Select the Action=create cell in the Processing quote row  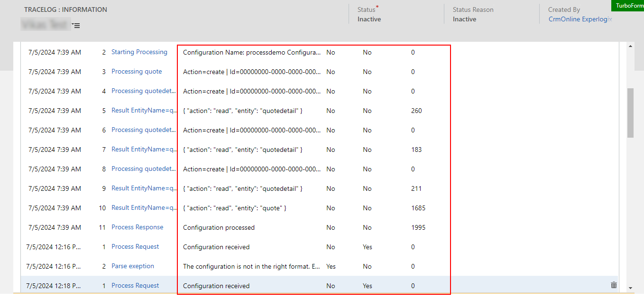point(252,72)
